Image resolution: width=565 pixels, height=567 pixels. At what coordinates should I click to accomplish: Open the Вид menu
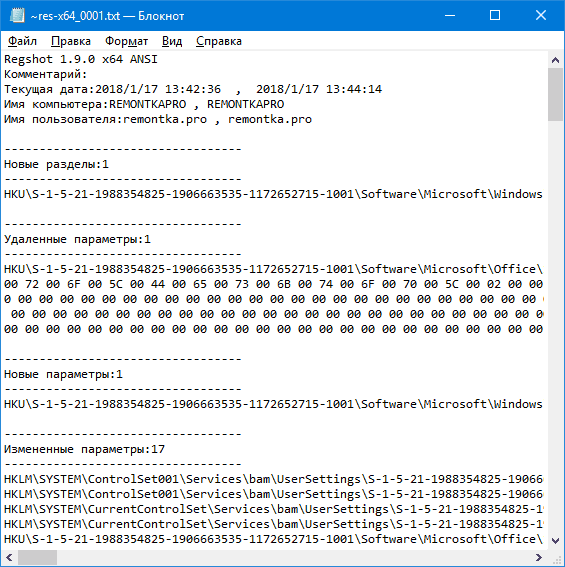(x=172, y=41)
